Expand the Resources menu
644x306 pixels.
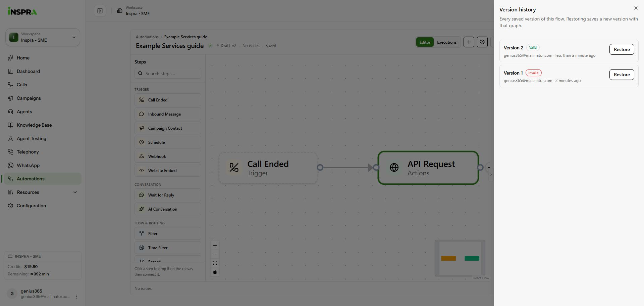tap(43, 192)
